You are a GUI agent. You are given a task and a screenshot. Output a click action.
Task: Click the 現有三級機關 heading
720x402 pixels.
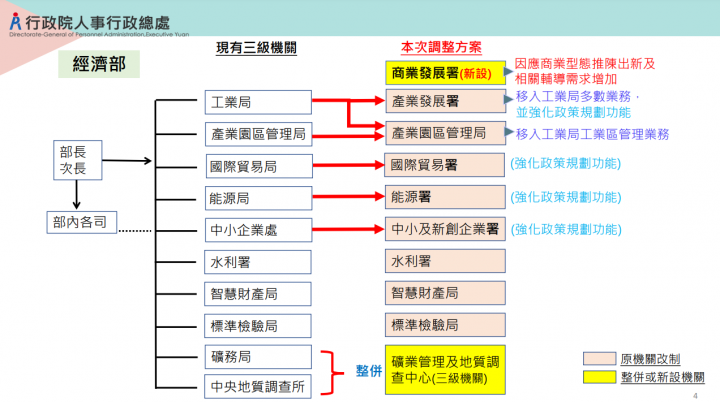[256, 47]
